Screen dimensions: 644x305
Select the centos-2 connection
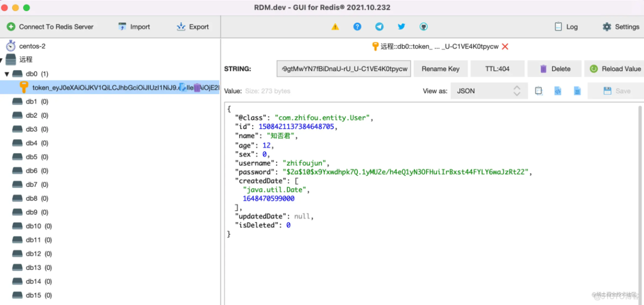click(32, 46)
